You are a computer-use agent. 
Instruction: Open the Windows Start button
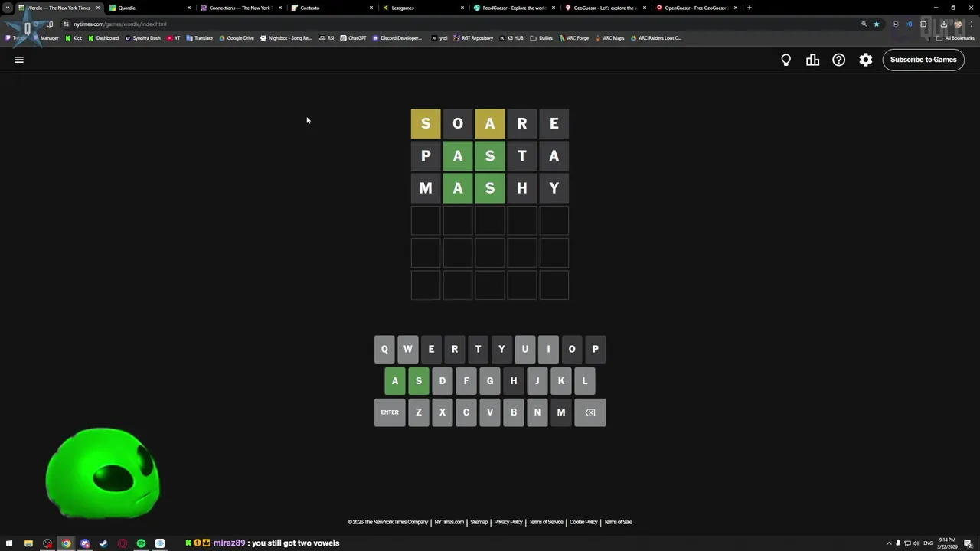(x=9, y=543)
